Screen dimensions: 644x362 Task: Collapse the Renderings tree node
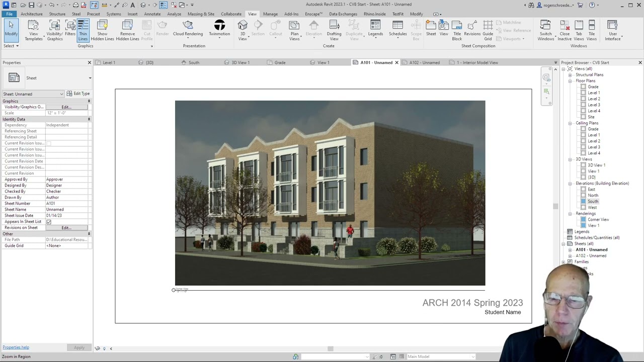(x=570, y=214)
